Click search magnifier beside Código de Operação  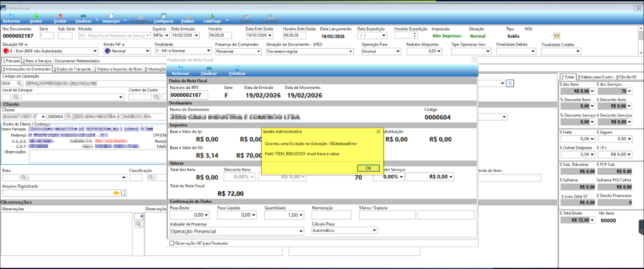[19, 84]
